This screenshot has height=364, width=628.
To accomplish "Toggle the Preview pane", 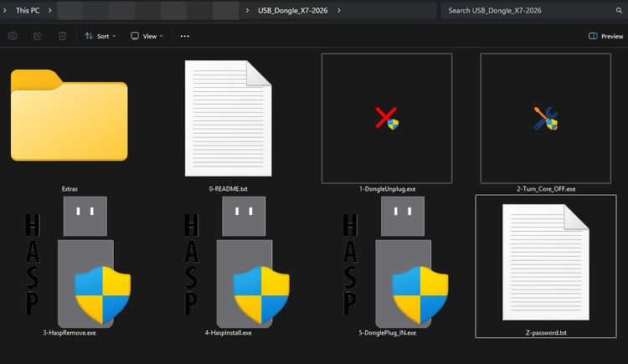I will click(x=605, y=36).
